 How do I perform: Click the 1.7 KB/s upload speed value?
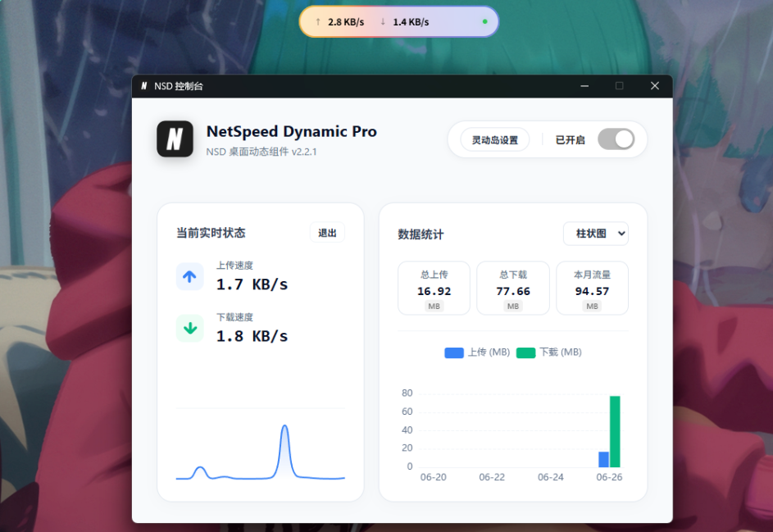[x=252, y=284]
